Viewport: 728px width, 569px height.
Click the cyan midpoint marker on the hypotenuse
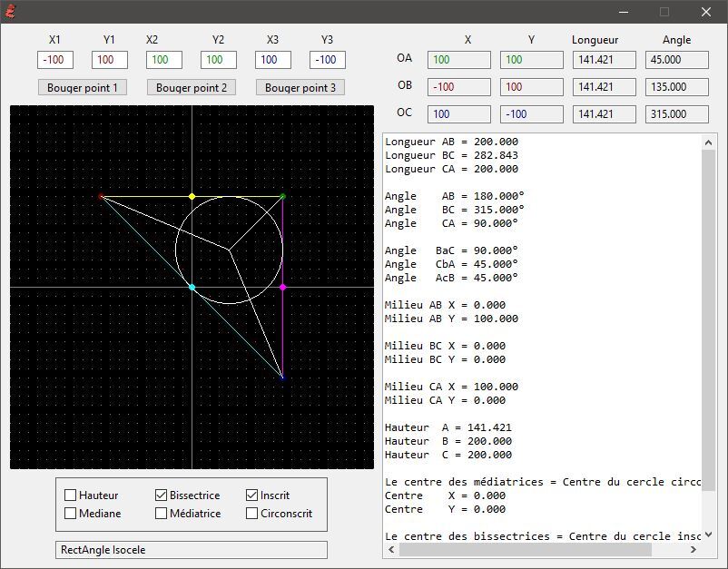click(x=192, y=287)
